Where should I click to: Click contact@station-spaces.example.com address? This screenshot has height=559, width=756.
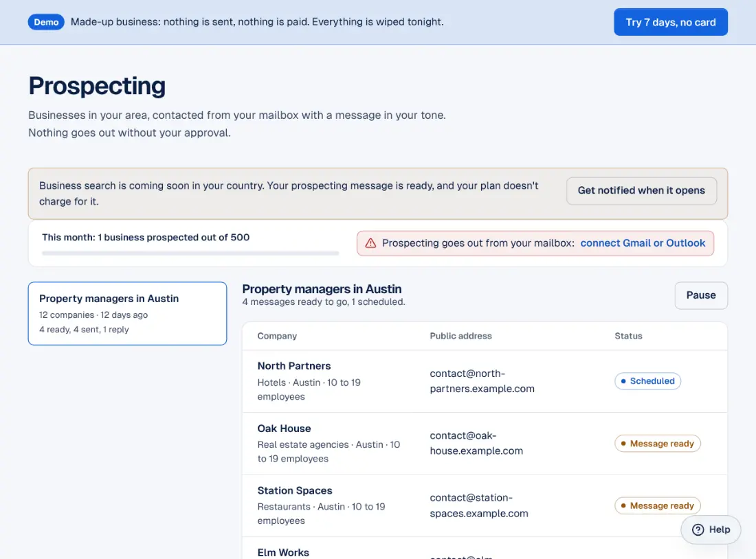pyautogui.click(x=479, y=506)
